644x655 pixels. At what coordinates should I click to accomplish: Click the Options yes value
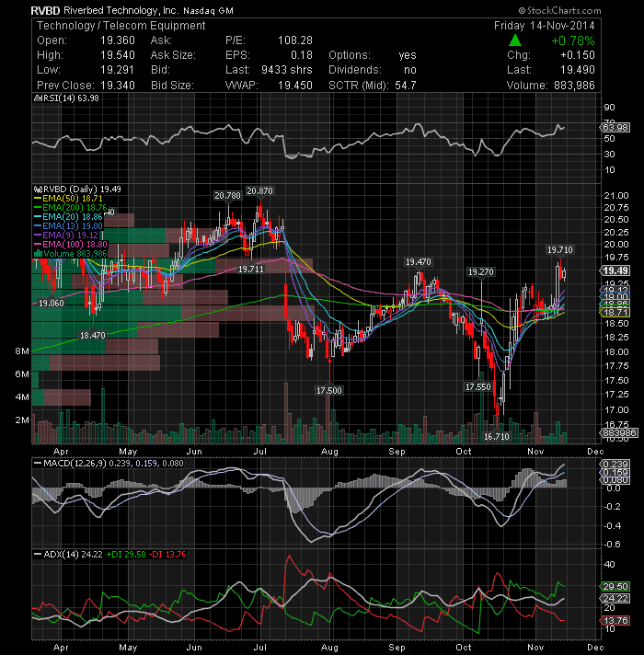pyautogui.click(x=408, y=55)
